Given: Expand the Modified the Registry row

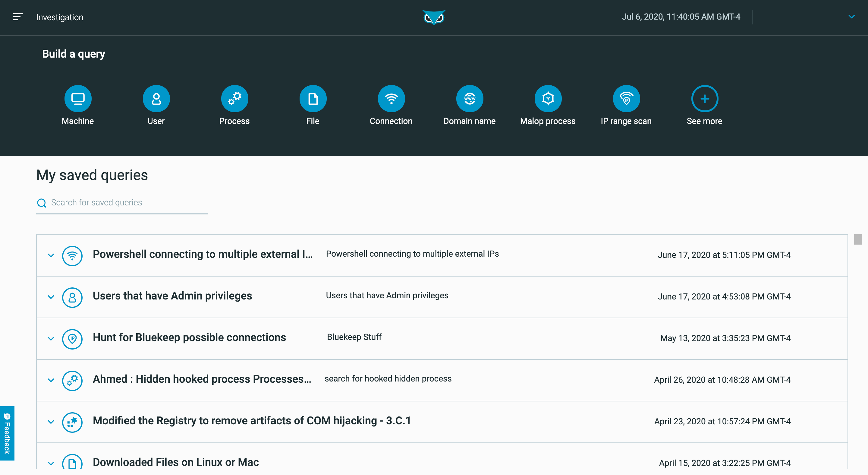Looking at the screenshot, I should pyautogui.click(x=51, y=422).
